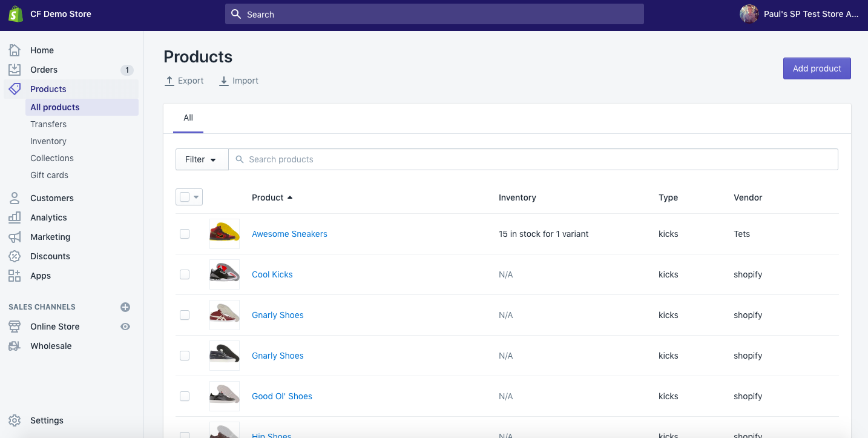The height and width of the screenshot is (438, 868).
Task: Add a sales channel with plus icon
Action: [x=125, y=307]
